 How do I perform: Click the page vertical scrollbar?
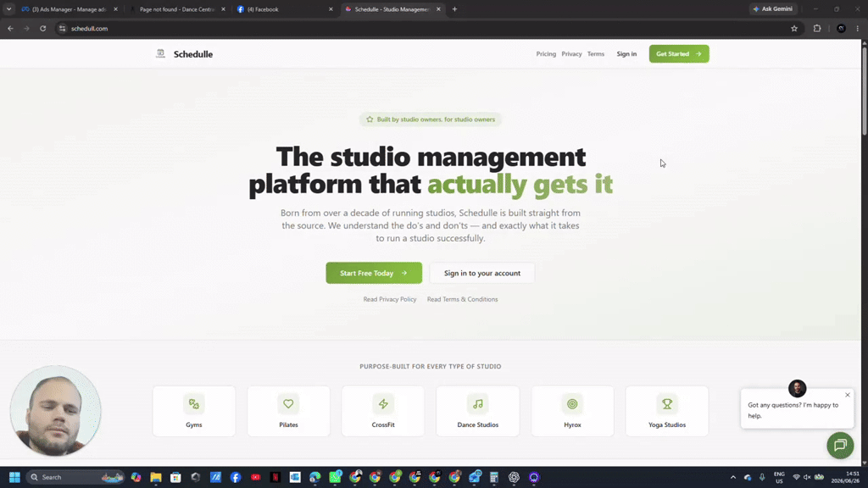click(x=864, y=91)
